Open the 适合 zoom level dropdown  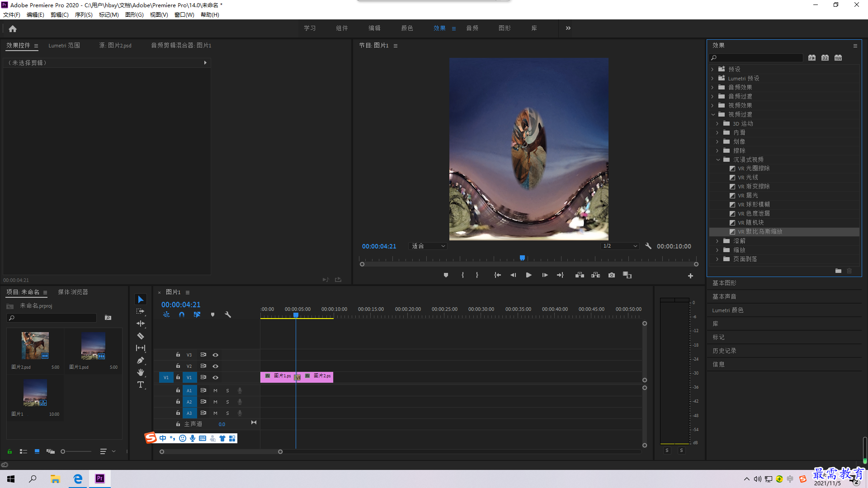pyautogui.click(x=428, y=246)
